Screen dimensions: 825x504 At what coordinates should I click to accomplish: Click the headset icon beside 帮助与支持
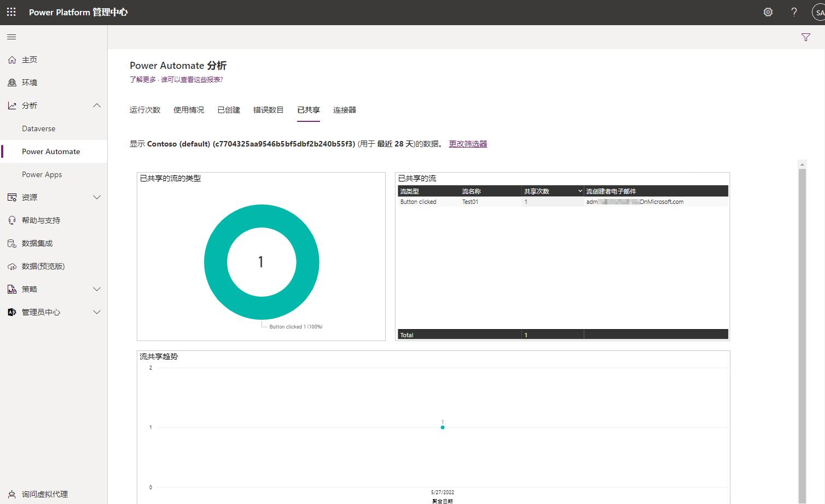12,220
